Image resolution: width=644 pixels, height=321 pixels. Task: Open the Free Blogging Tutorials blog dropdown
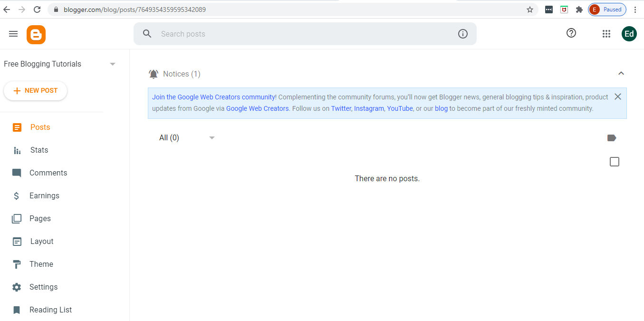click(x=113, y=64)
